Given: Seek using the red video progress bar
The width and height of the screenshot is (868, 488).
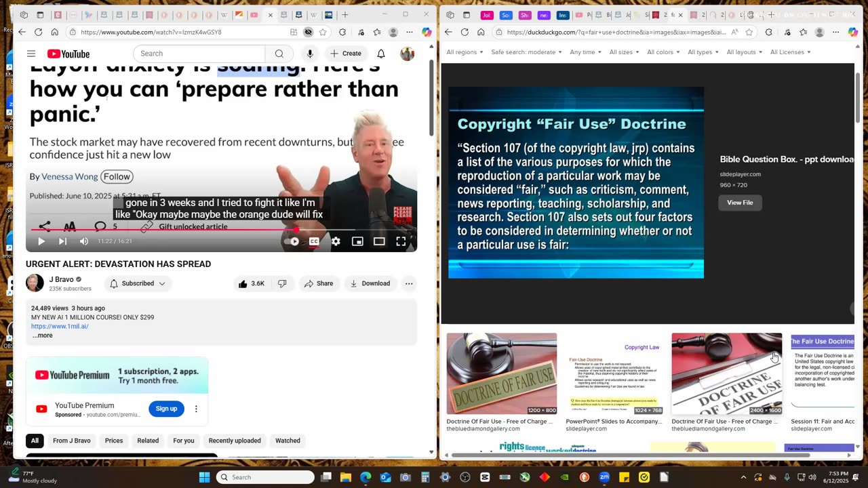Looking at the screenshot, I should pyautogui.click(x=221, y=230).
